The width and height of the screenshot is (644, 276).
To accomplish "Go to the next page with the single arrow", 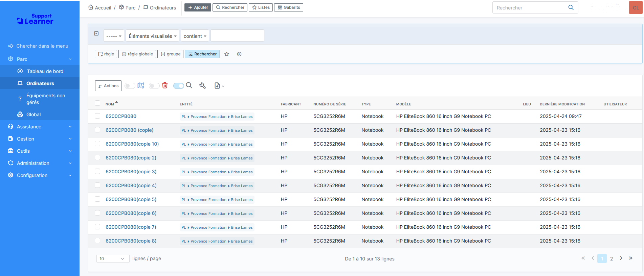I will click(621, 258).
